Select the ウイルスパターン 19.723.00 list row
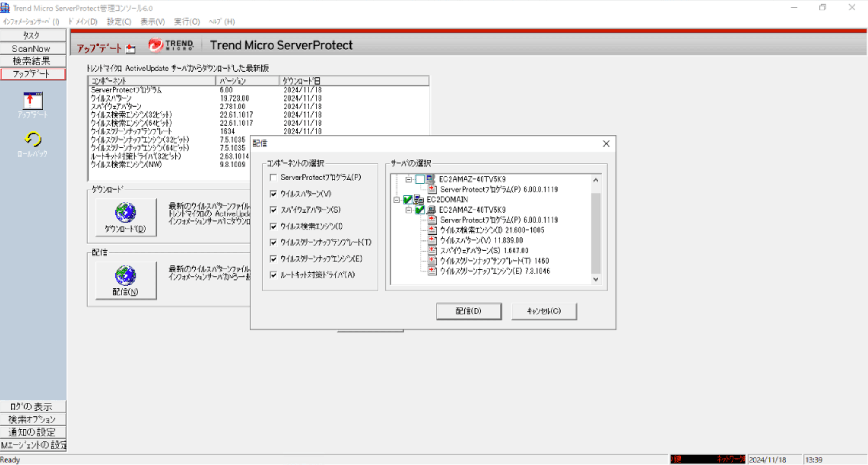Viewport: 868px width, 465px height. click(x=258, y=98)
